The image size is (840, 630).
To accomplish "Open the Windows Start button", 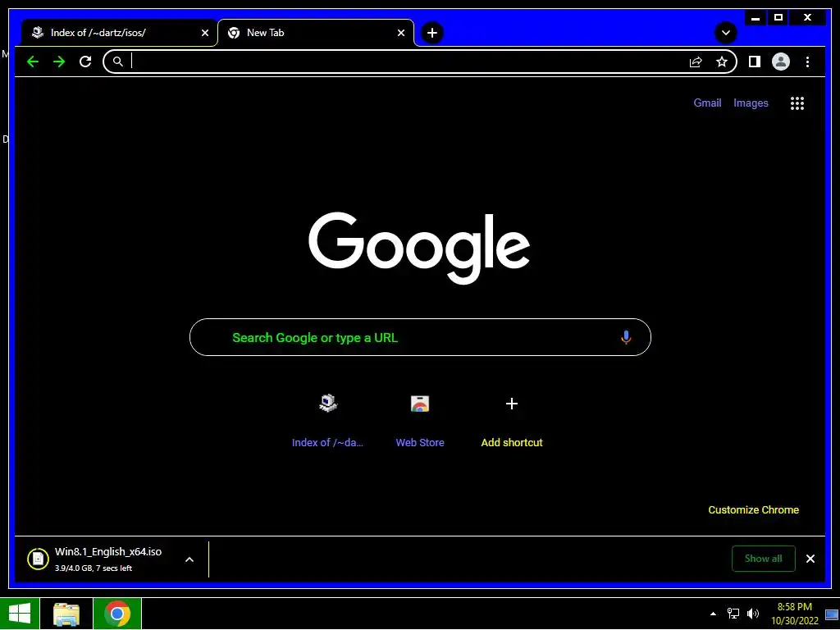I will pos(20,614).
